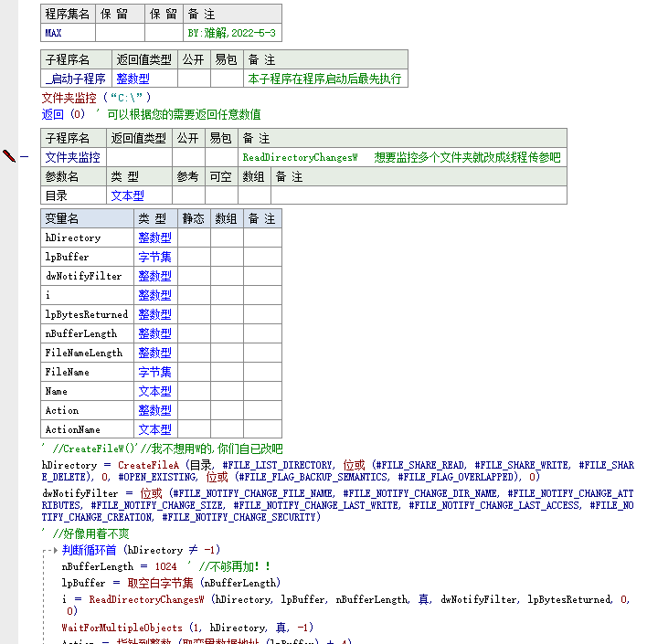Screen dimensions: 647x644
Task: Click the 返回 (0) statement
Action: 64,114
